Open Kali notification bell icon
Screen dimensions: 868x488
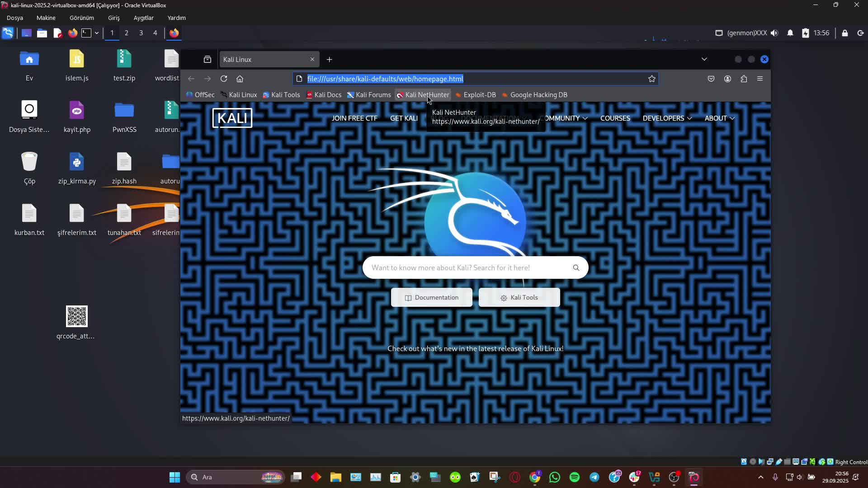click(x=790, y=33)
